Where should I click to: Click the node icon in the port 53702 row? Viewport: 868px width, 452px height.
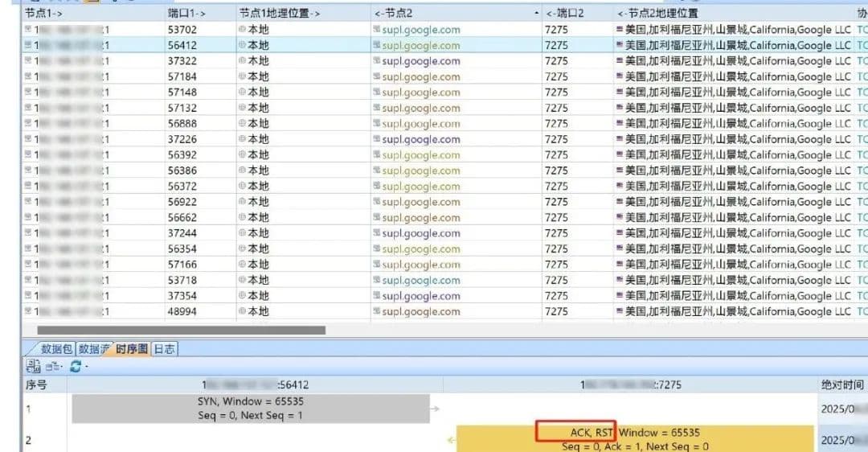(x=28, y=29)
